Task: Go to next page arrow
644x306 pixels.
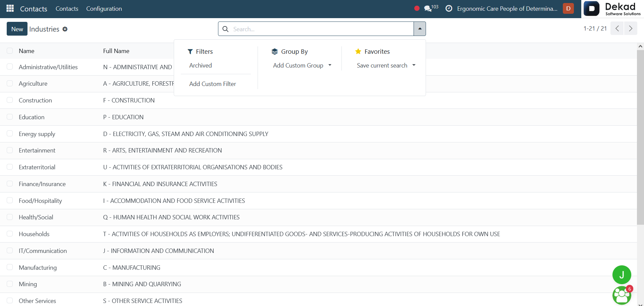Action: [631, 29]
